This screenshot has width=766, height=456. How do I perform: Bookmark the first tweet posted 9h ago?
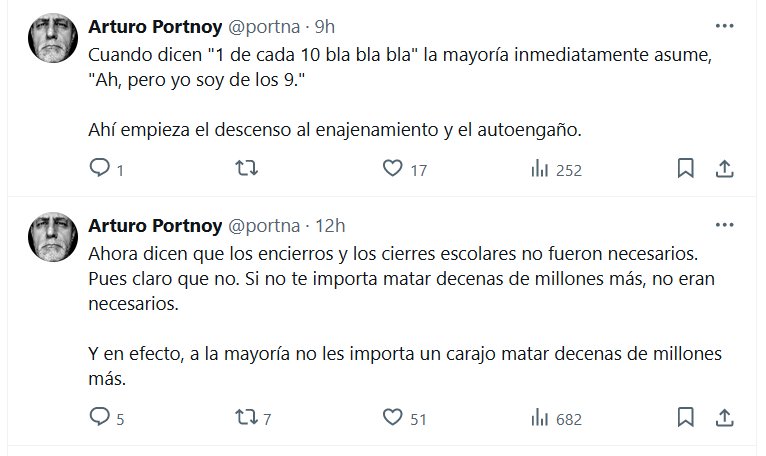[685, 169]
